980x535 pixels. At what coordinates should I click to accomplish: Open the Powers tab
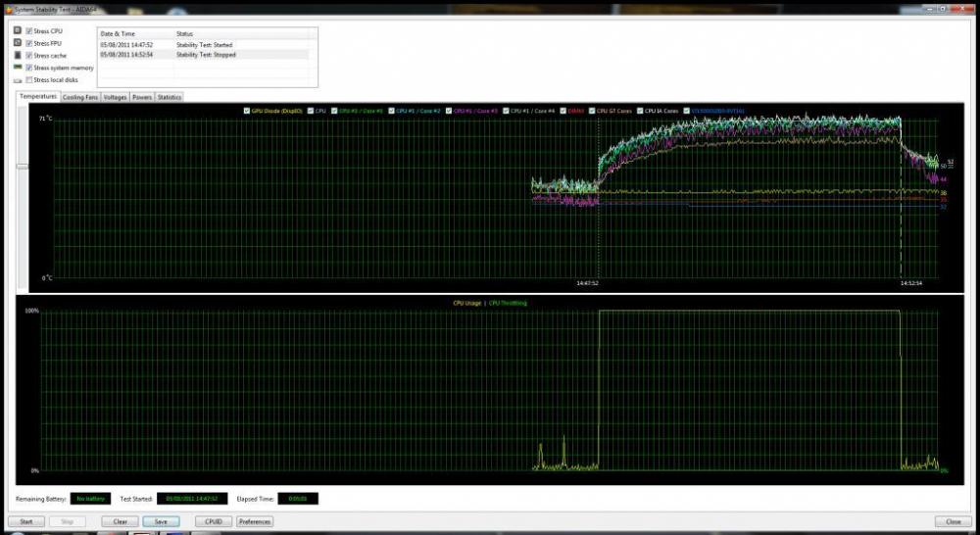click(x=142, y=97)
